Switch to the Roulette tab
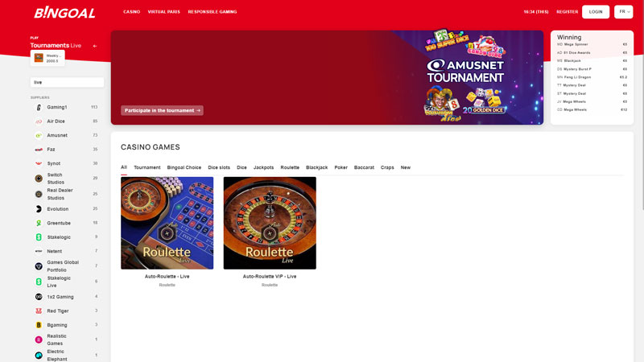 (290, 167)
